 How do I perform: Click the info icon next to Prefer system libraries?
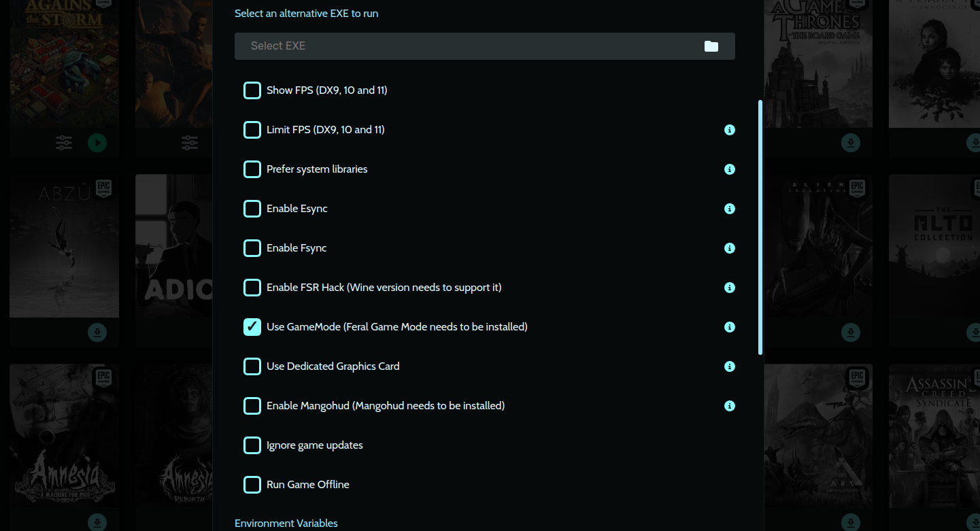click(x=730, y=169)
